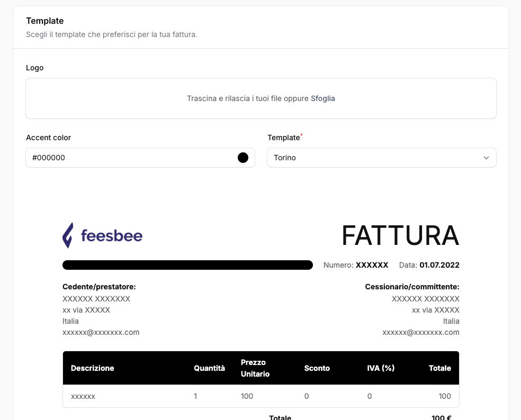The width and height of the screenshot is (521, 420).
Task: Open the Template dropdown showing Torino
Action: tap(381, 158)
